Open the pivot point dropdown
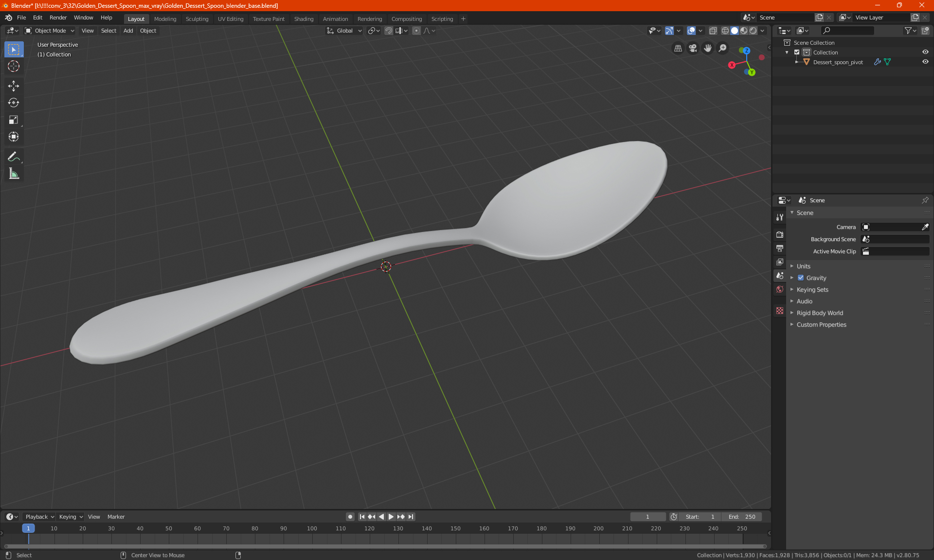The height and width of the screenshot is (560, 934). (374, 31)
